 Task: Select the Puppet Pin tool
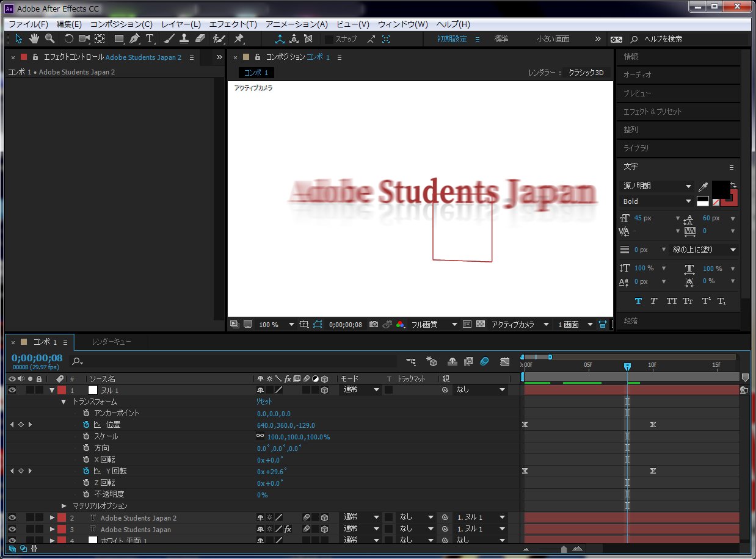pos(239,38)
